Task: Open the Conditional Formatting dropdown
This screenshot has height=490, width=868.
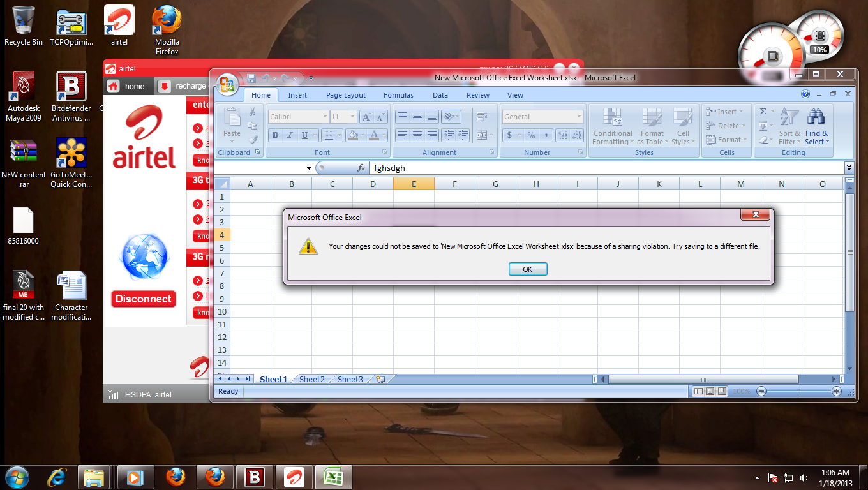Action: [613, 126]
